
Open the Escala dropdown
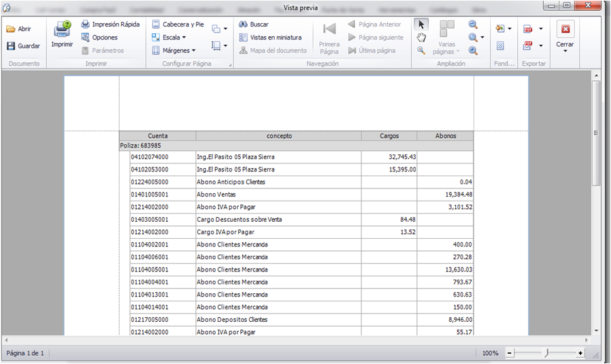click(x=169, y=37)
